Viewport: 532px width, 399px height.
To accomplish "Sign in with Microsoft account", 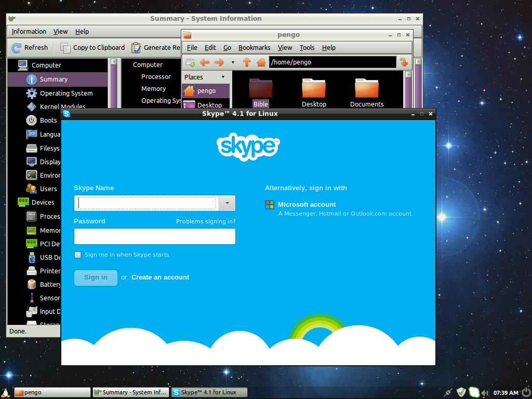I will (x=307, y=205).
